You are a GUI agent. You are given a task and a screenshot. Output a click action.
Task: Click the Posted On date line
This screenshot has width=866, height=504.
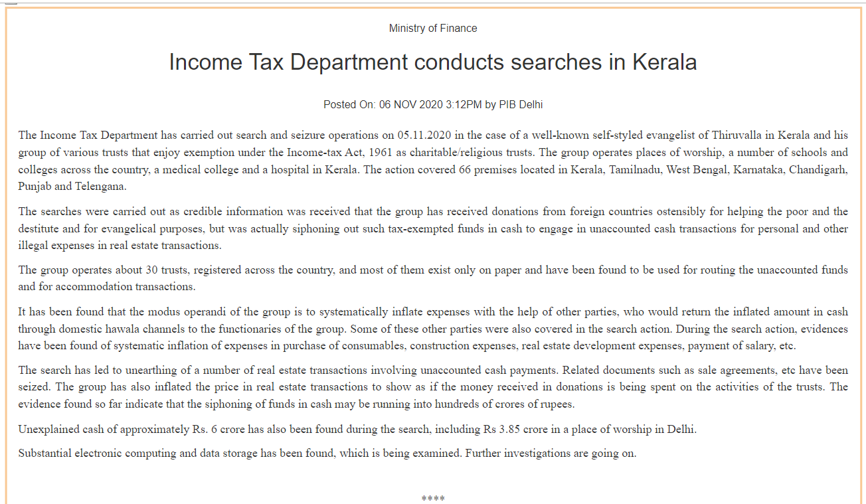(x=433, y=104)
